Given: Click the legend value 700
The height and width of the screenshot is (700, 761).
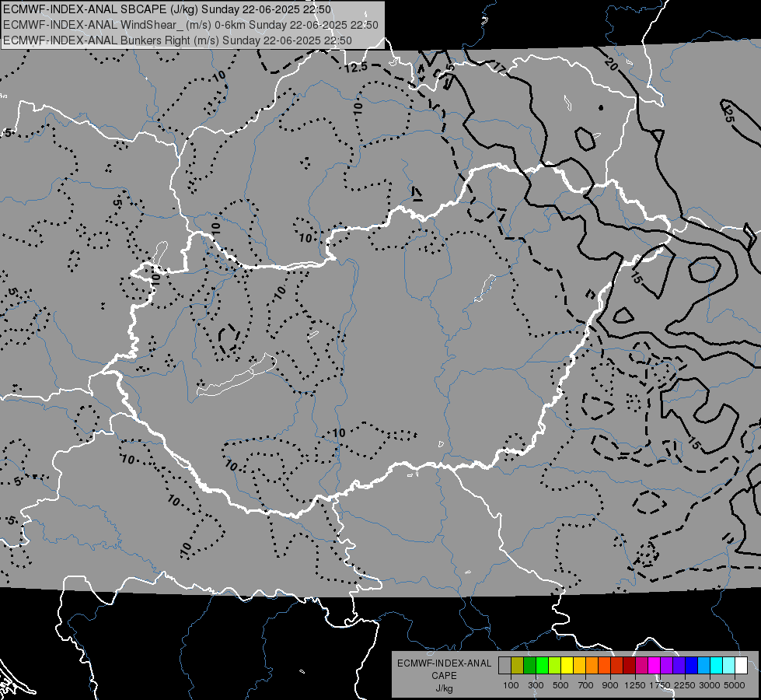Looking at the screenshot, I should point(586,685).
